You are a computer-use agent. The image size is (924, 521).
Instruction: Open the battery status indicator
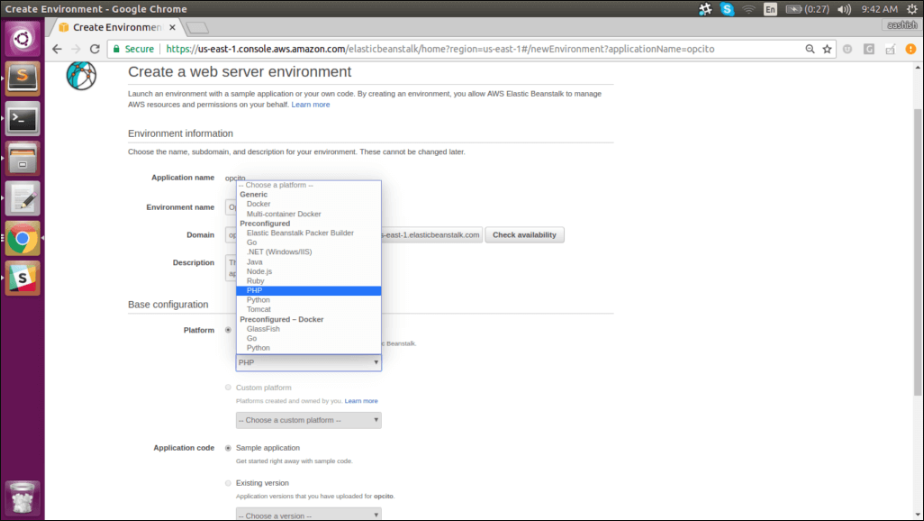point(807,9)
